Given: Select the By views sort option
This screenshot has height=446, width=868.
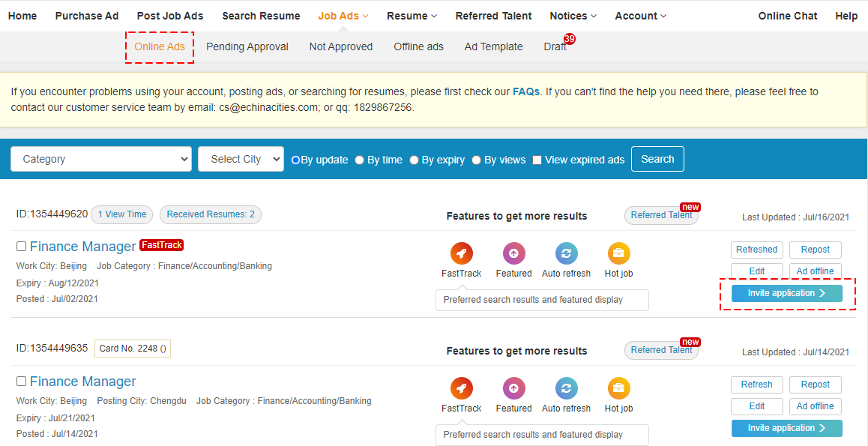Looking at the screenshot, I should (476, 160).
